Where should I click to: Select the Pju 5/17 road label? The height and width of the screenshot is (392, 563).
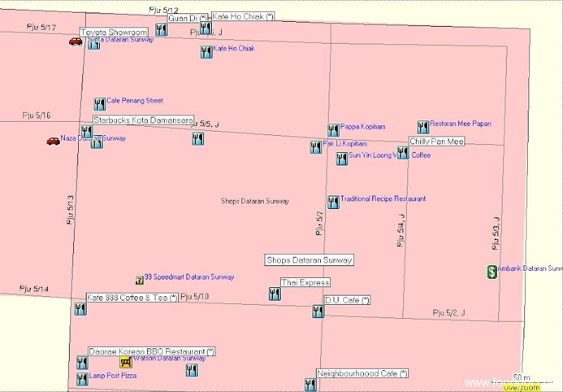(42, 27)
